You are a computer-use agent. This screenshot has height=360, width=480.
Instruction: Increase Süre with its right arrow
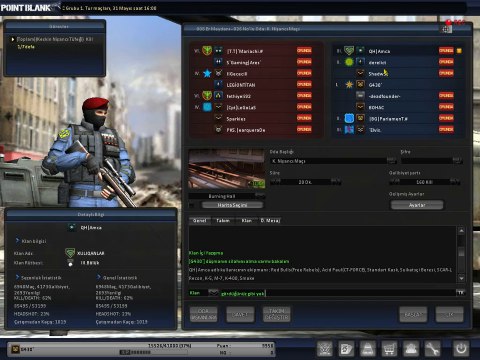tap(335, 181)
